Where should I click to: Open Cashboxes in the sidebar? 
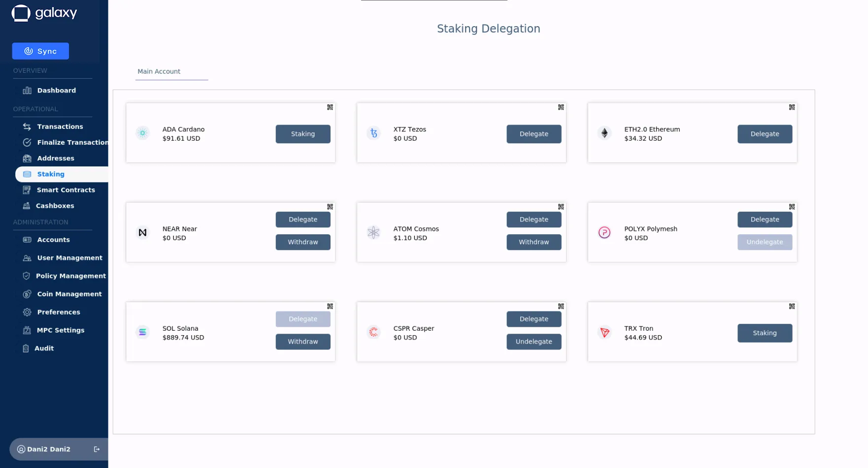click(x=48, y=206)
